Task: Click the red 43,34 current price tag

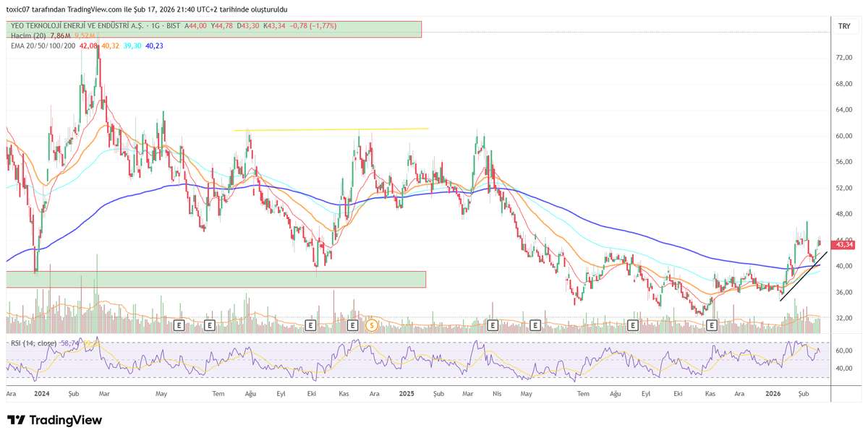Action: click(x=844, y=245)
